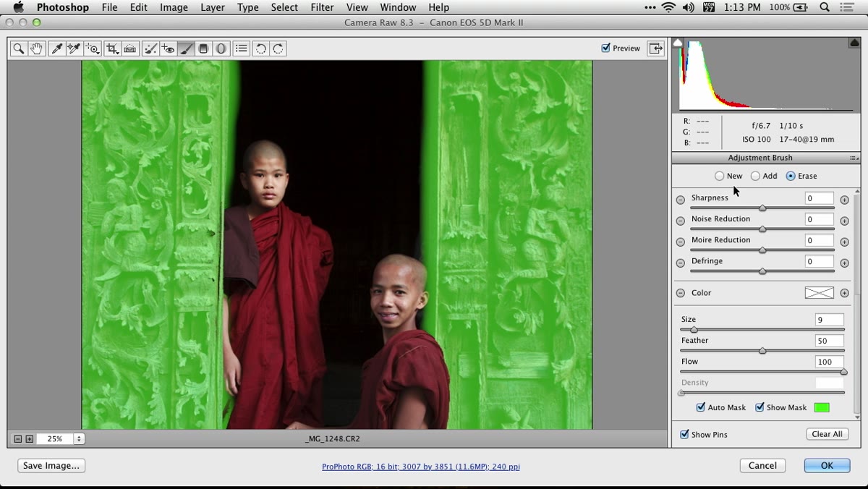Image resolution: width=868 pixels, height=489 pixels.
Task: Open the File menu
Action: [x=110, y=7]
